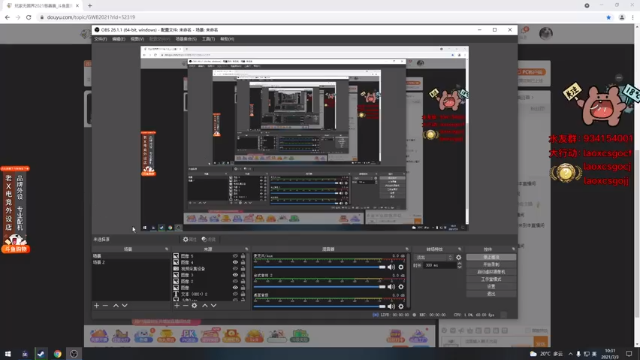Lock the 图像 5 source
The height and width of the screenshot is (360, 640).
(243, 256)
